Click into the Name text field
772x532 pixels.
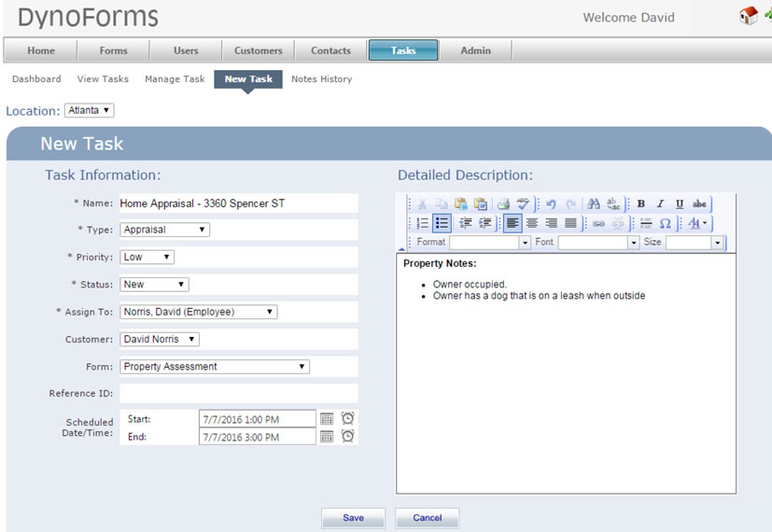coord(239,203)
